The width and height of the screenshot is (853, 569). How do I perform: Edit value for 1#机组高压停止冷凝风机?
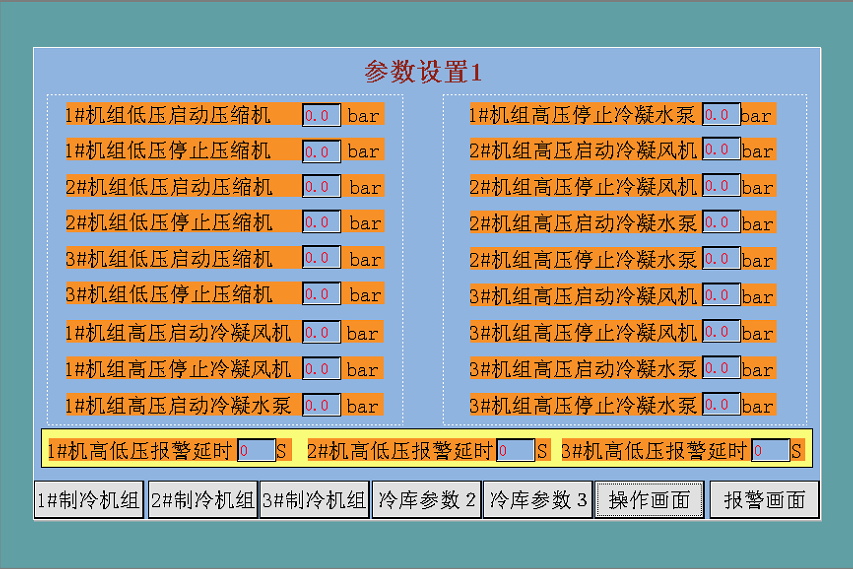[322, 368]
